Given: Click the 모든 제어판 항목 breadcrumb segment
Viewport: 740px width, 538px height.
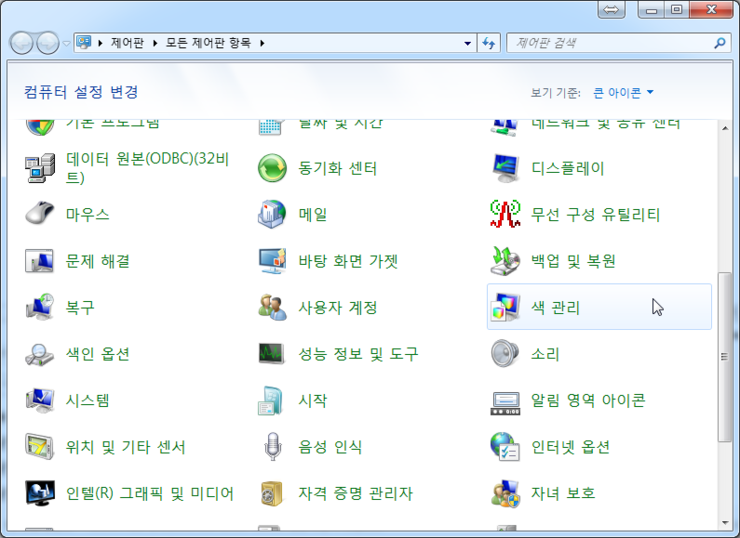Looking at the screenshot, I should [x=208, y=43].
